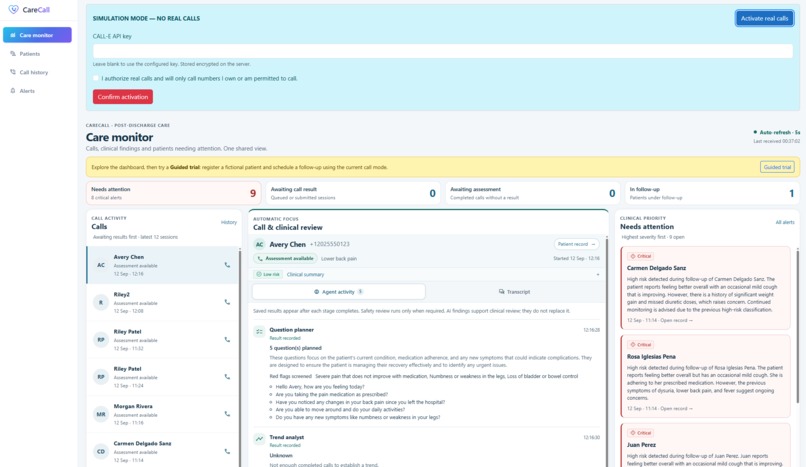The width and height of the screenshot is (806, 467).
Task: Click the Question planner heading
Action: click(x=291, y=330)
